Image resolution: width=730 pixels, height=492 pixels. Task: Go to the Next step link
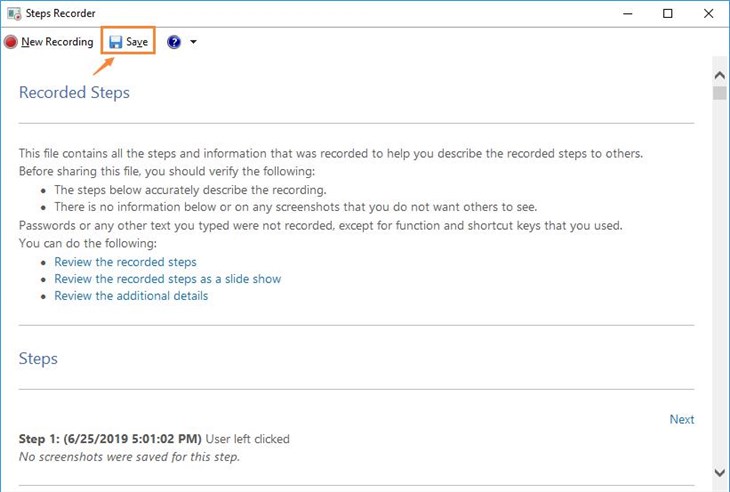pos(681,419)
